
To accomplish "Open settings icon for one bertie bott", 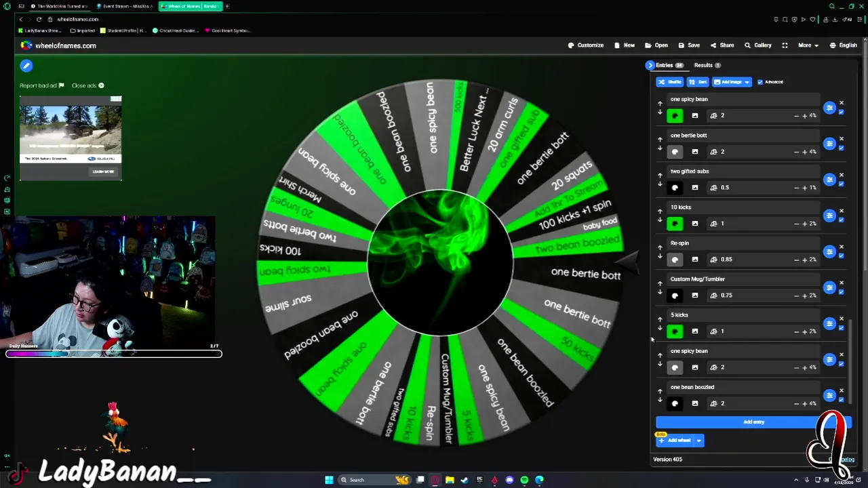I will pos(829,144).
